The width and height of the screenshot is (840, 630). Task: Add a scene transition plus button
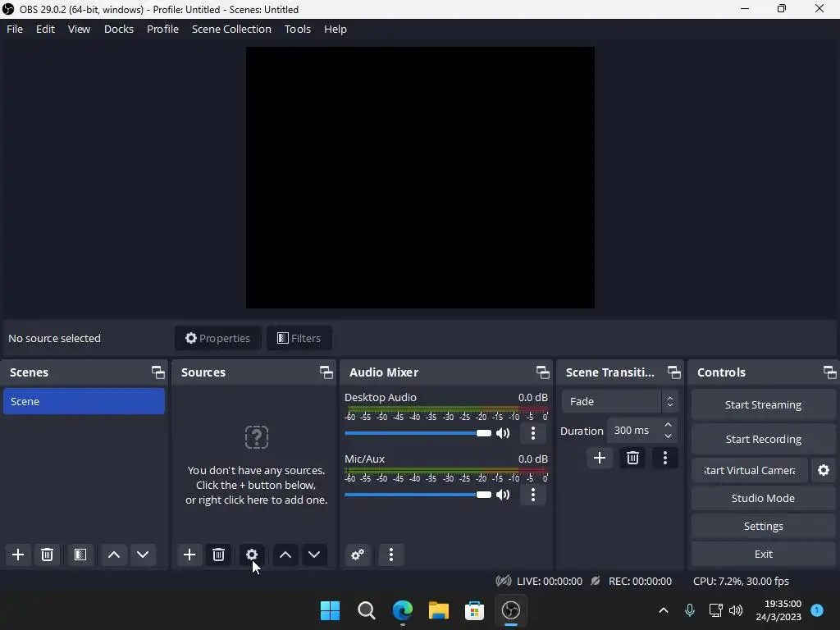point(600,458)
